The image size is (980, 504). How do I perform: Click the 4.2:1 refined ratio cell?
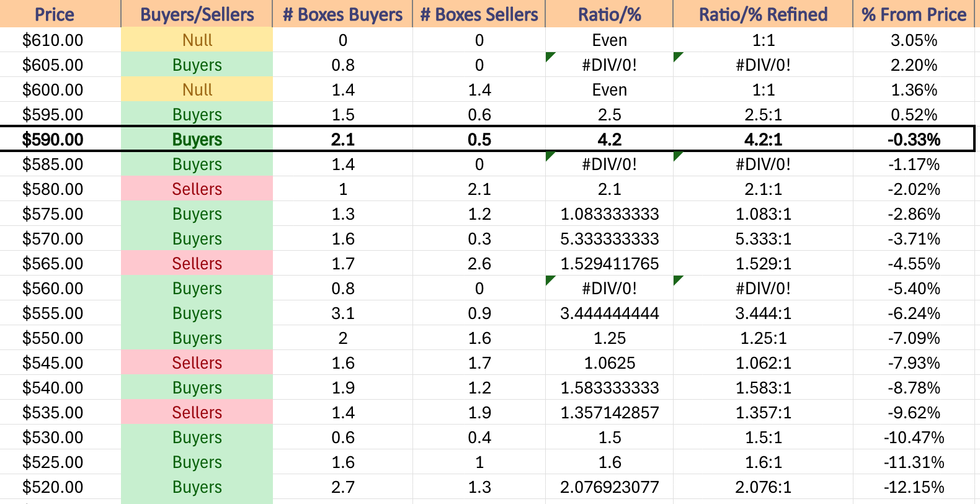click(x=763, y=139)
